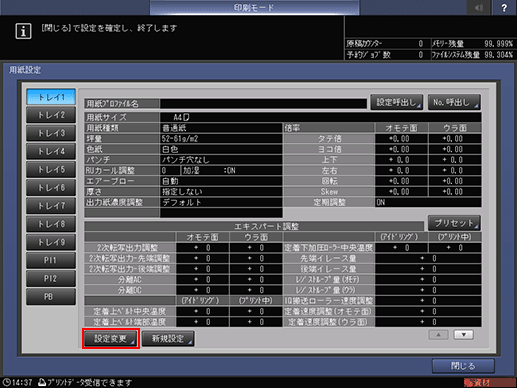The width and height of the screenshot is (517, 388).
Task: Click the 予約ジョブ数 value
Action: pos(420,55)
